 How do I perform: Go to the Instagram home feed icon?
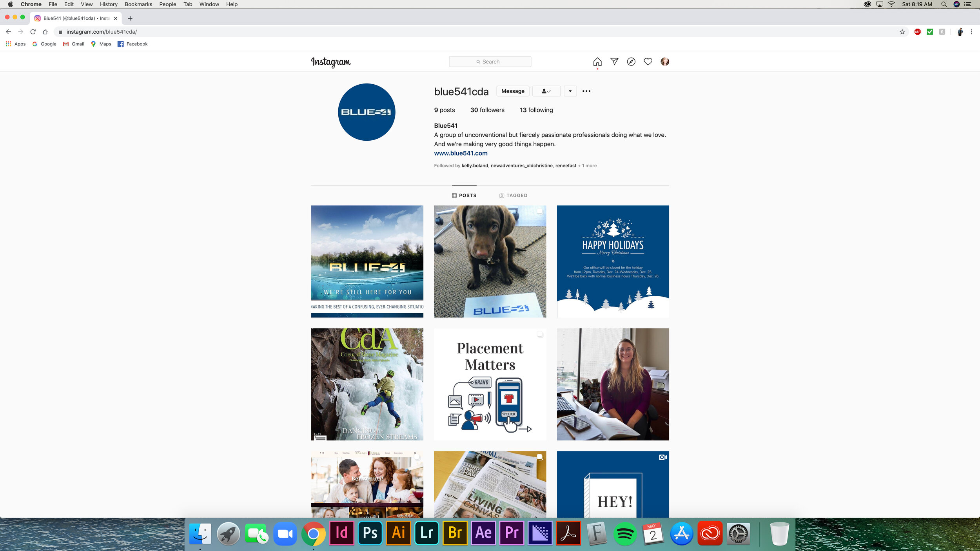point(597,62)
